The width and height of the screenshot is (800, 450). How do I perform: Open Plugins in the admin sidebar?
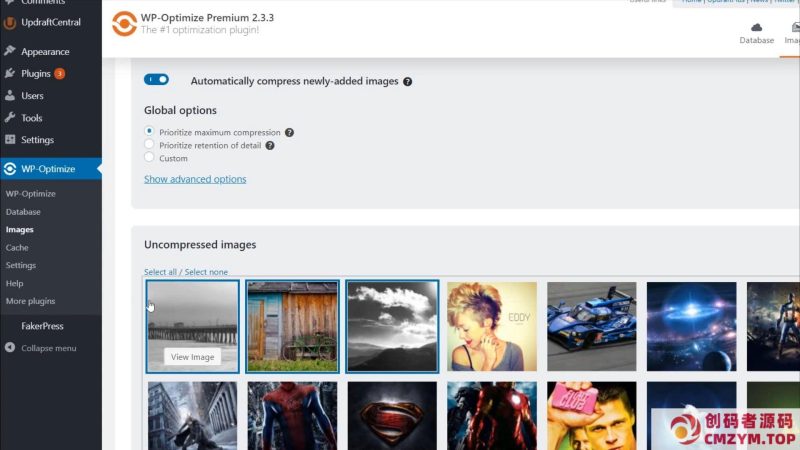(x=36, y=73)
